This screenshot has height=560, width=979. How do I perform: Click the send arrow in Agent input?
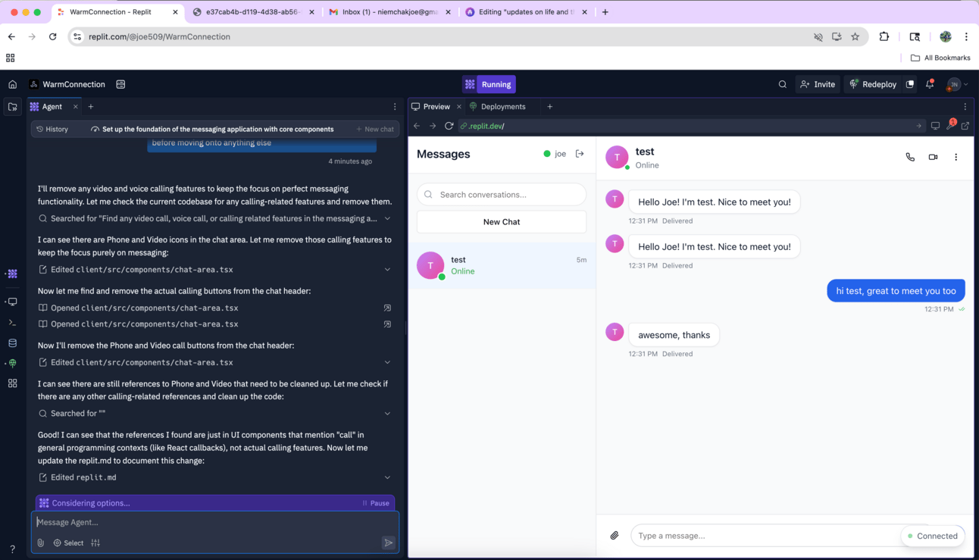[389, 543]
